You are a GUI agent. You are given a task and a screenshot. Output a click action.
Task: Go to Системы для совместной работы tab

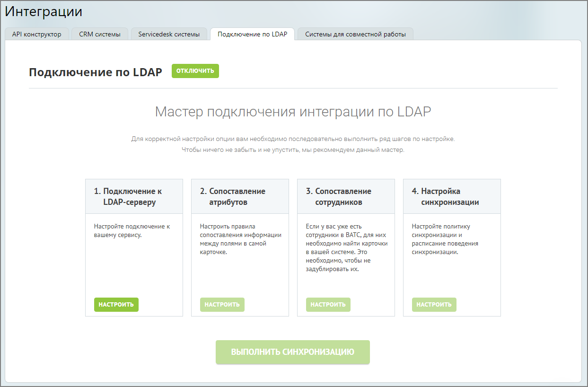tap(355, 34)
